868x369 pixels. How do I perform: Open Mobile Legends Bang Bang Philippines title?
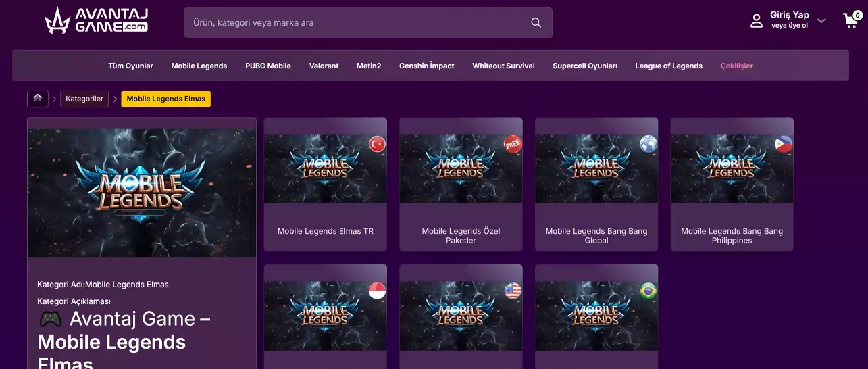coord(732,235)
